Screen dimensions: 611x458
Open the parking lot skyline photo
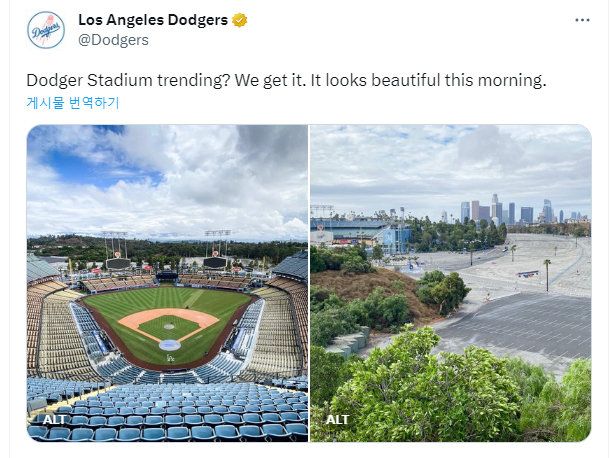[450, 283]
